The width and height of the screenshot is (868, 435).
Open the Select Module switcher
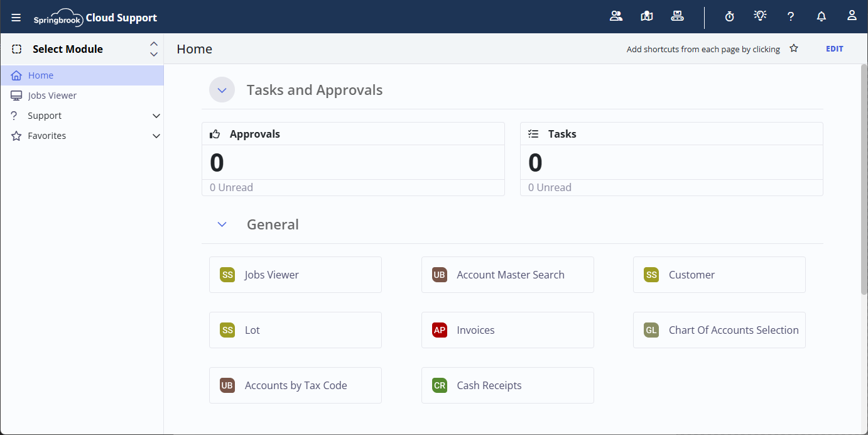tap(82, 49)
